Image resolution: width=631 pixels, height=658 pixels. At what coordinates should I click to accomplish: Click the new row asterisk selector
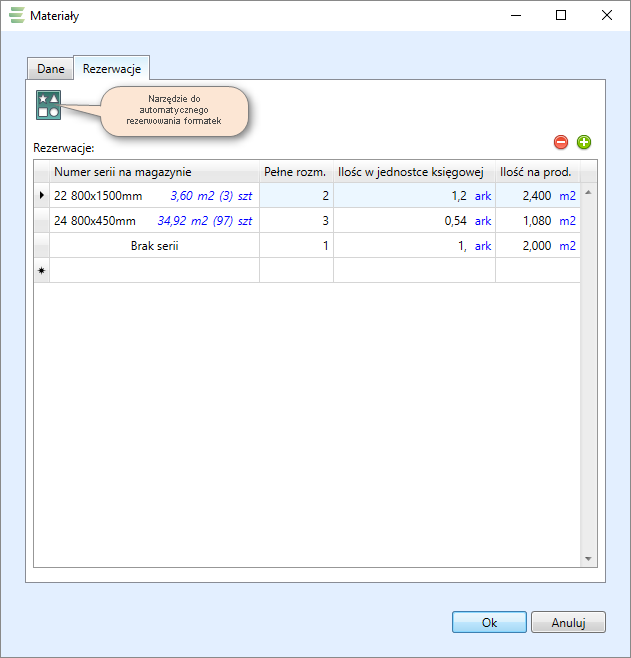pos(42,271)
